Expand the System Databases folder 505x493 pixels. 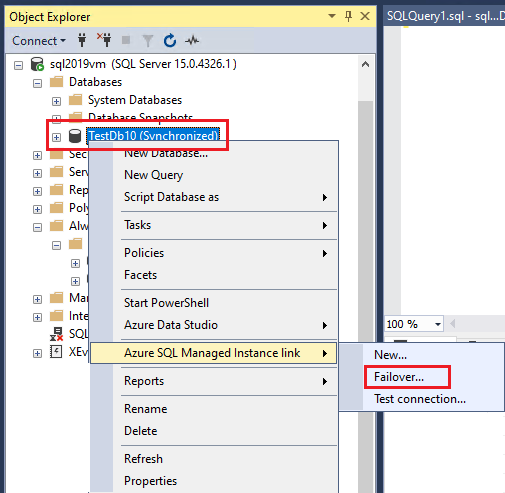tap(56, 101)
